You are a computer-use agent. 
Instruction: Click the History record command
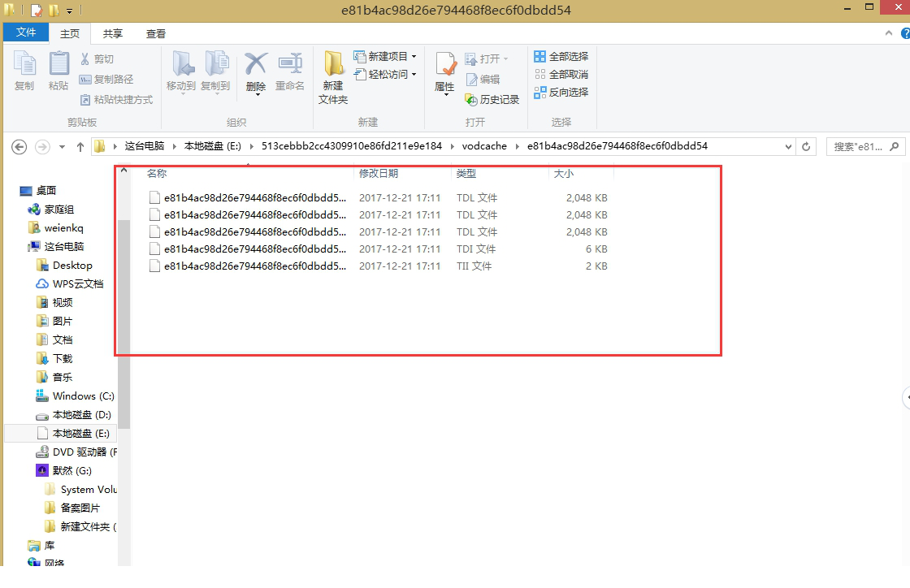click(x=492, y=99)
